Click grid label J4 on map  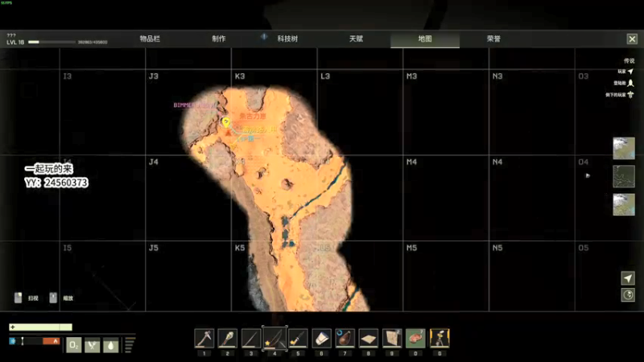coord(154,162)
